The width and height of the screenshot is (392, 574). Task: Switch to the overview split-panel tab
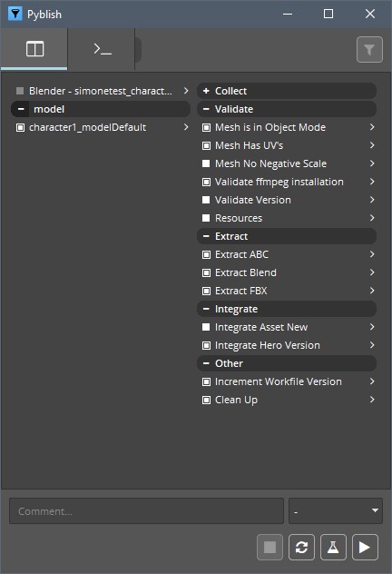tap(34, 49)
